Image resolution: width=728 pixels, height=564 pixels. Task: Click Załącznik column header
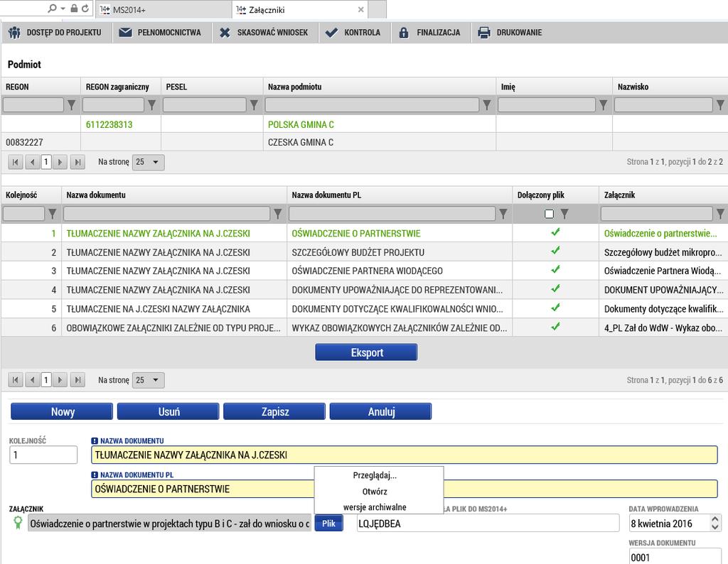click(x=663, y=195)
